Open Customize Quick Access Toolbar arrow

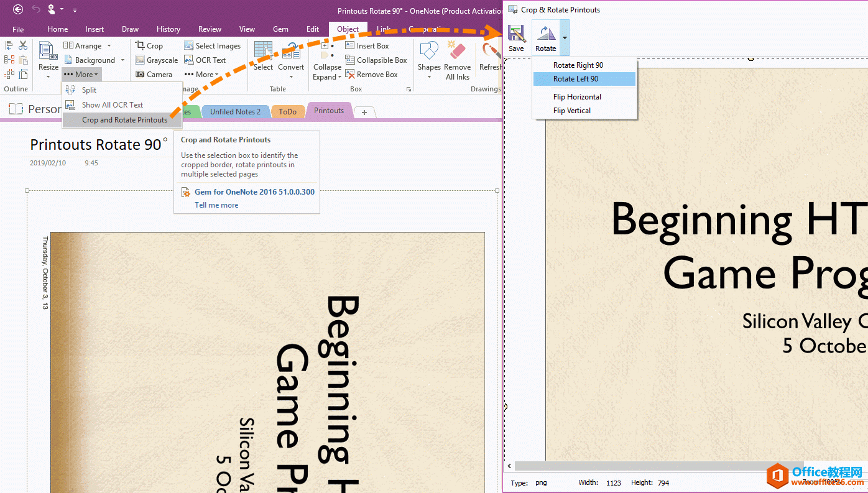pos(75,10)
